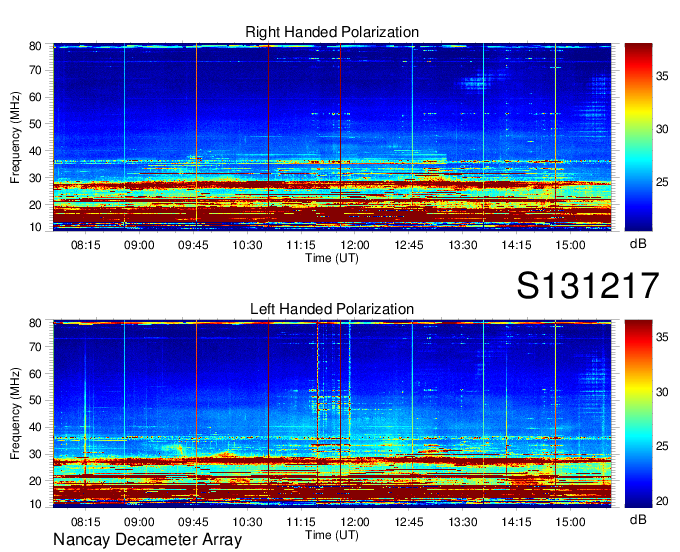This screenshot has width=680, height=552.
Task: Click the 30 MHz tick on Right Handed plot
Action: tap(35, 178)
